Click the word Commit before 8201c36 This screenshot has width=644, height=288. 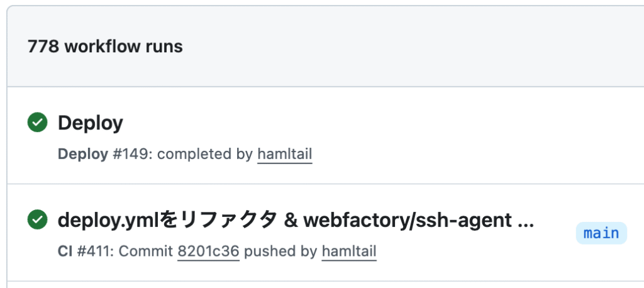[x=145, y=252]
